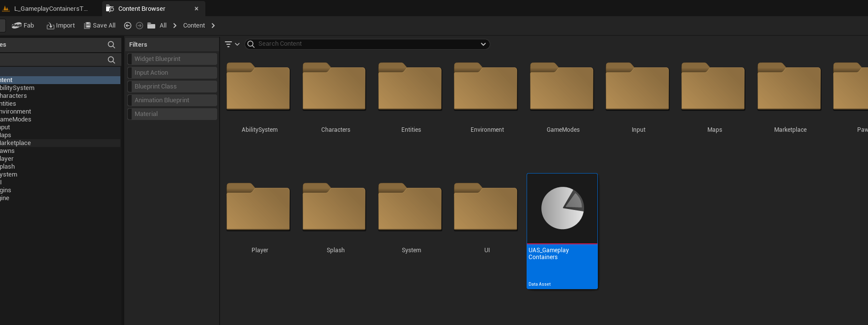
Task: Select the UAS_GameplayContainers data asset thumbnail
Action: pos(562,209)
